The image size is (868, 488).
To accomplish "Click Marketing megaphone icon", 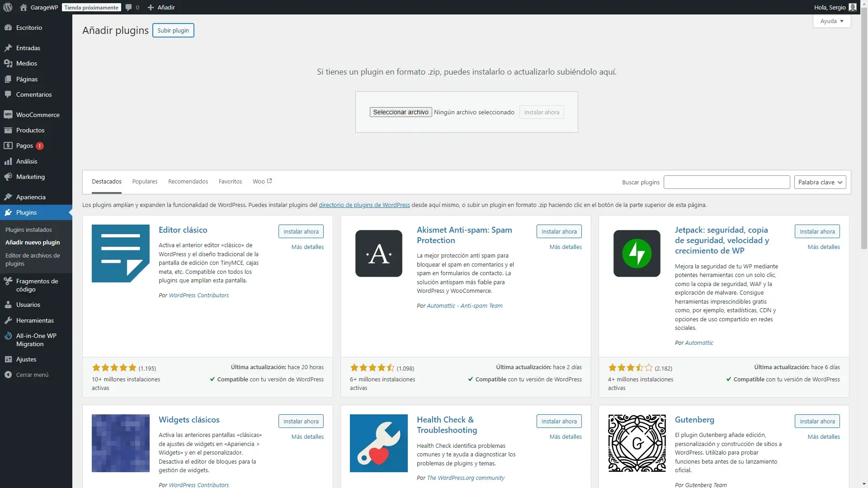I will coord(8,177).
